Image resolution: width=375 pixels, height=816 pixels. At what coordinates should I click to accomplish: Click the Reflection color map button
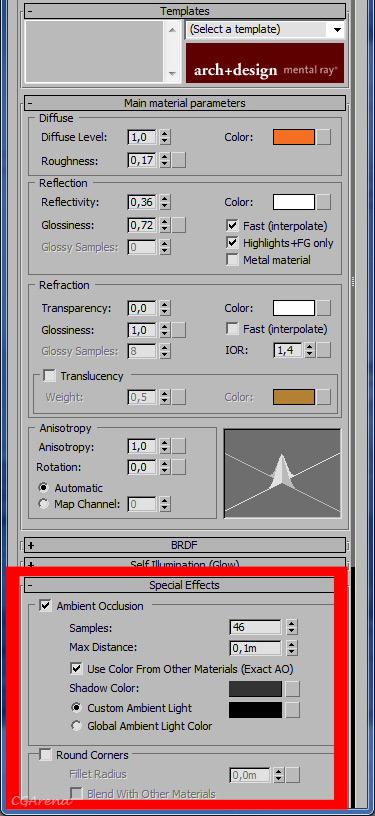coord(324,202)
